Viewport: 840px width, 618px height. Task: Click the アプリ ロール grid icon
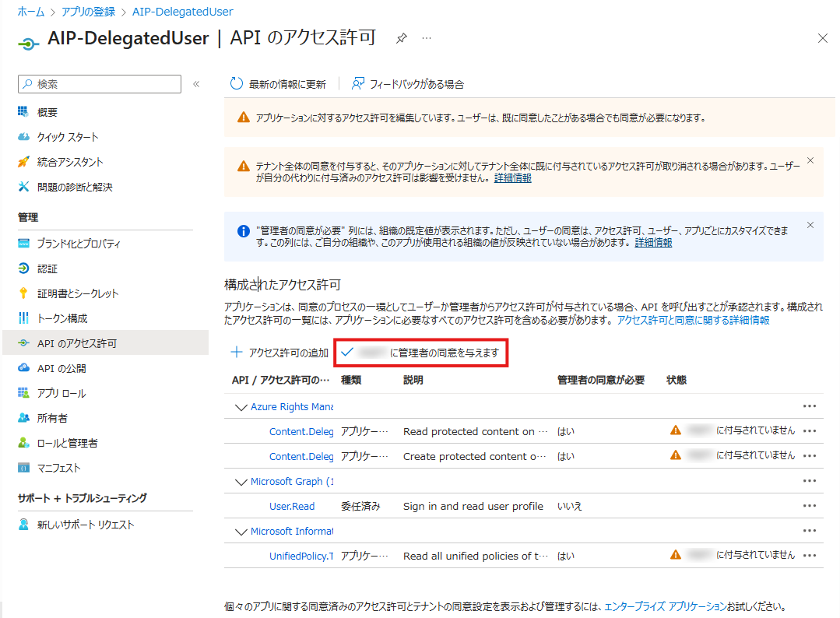23,392
